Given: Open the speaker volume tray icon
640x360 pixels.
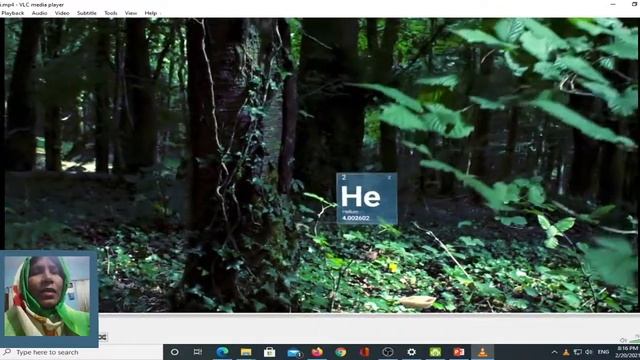Looking at the screenshot, I should [x=589, y=352].
